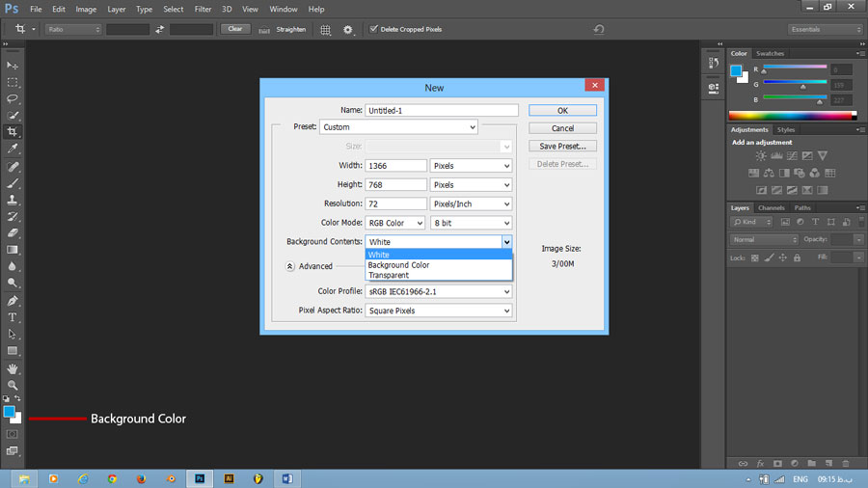
Task: Click the Width value field
Action: click(x=395, y=166)
